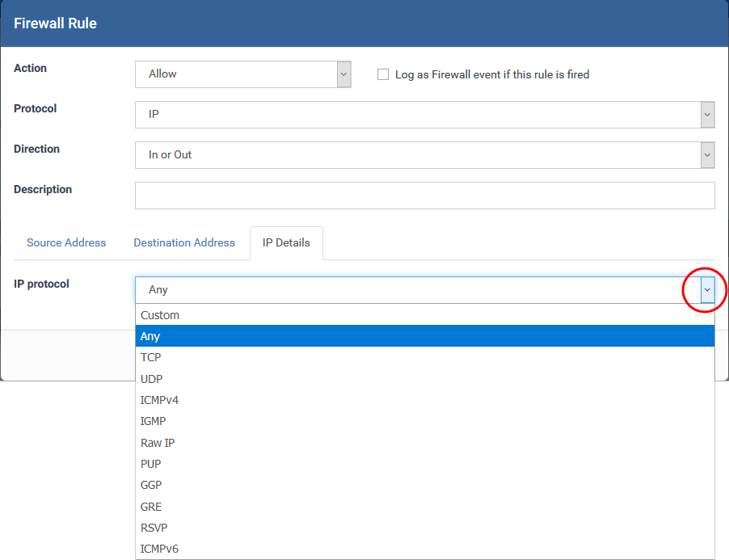
Task: Select ICMPv4 from the list
Action: click(x=425, y=400)
